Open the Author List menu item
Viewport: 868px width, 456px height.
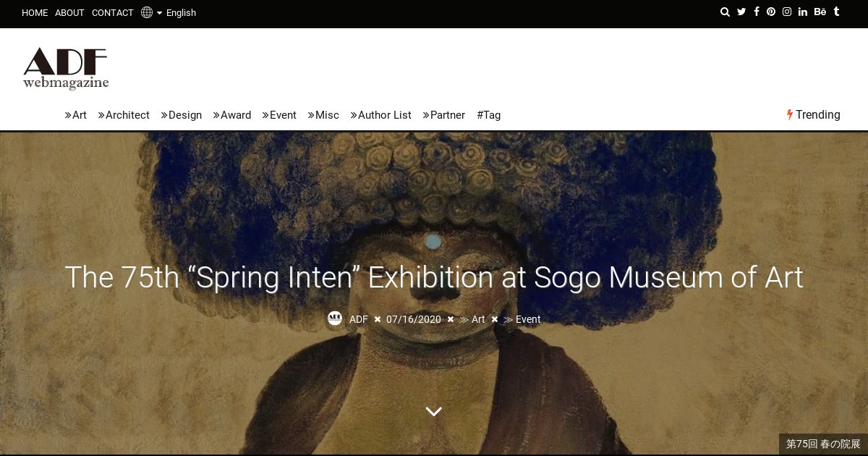tap(380, 115)
